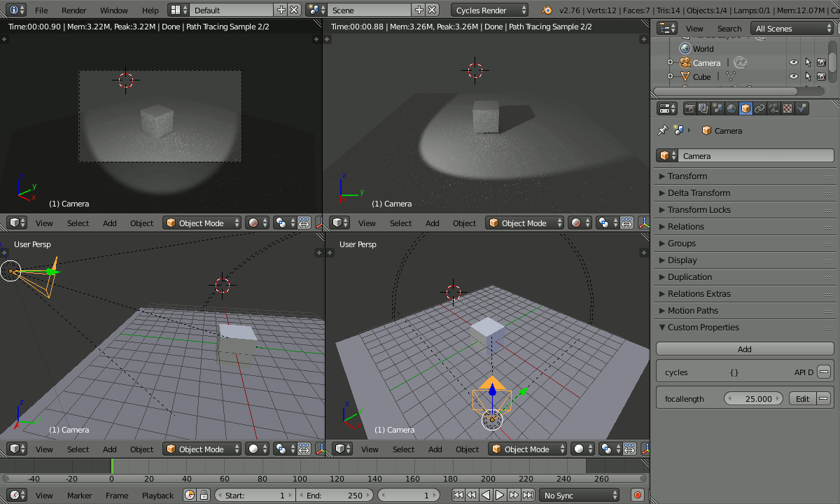
Task: Open the World properties tab
Action: 731,108
